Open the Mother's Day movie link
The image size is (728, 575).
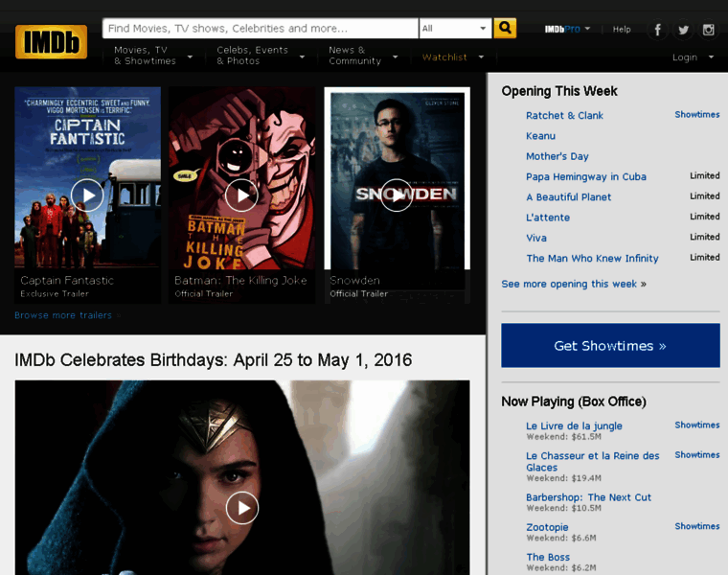pos(557,156)
